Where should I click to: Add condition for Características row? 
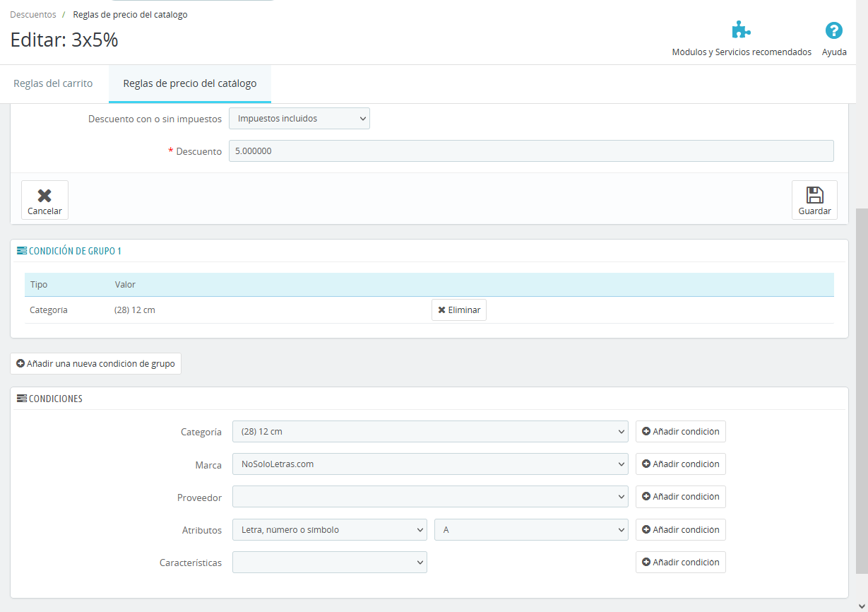point(681,562)
